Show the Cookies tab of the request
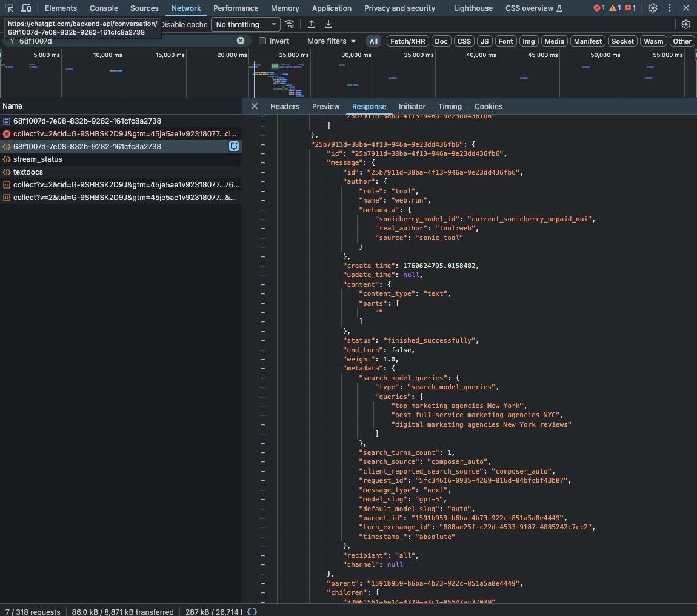697x616 pixels. [x=489, y=106]
